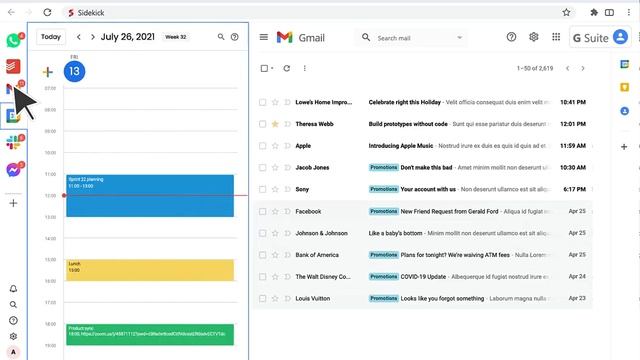Expand search options dropdown in Gmail
The image size is (640, 360).
pyautogui.click(x=460, y=38)
